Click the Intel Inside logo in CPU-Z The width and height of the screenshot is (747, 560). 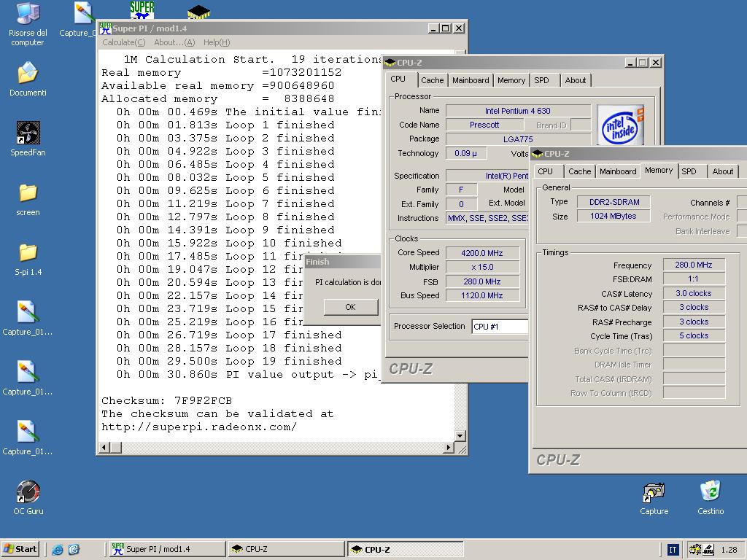(620, 125)
